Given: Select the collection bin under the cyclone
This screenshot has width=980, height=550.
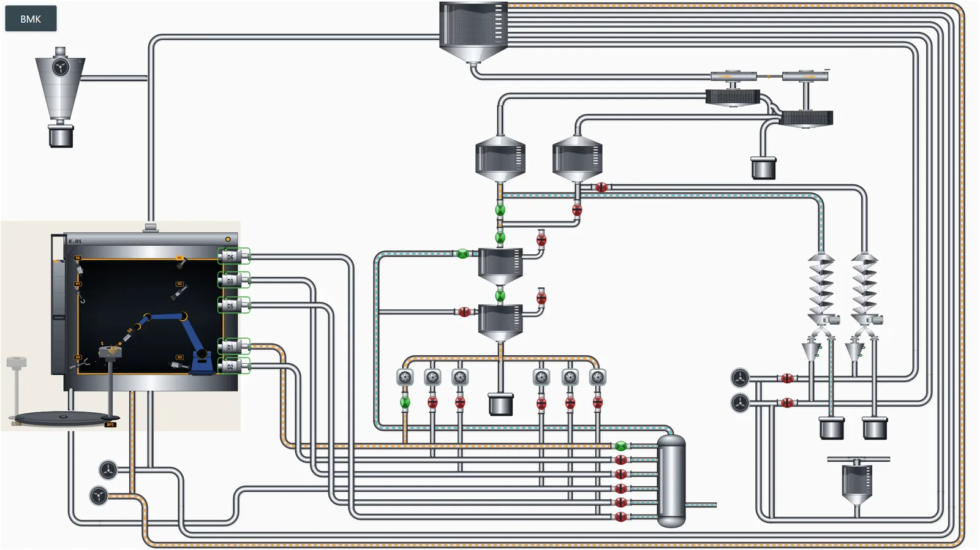Looking at the screenshot, I should click(x=61, y=135).
